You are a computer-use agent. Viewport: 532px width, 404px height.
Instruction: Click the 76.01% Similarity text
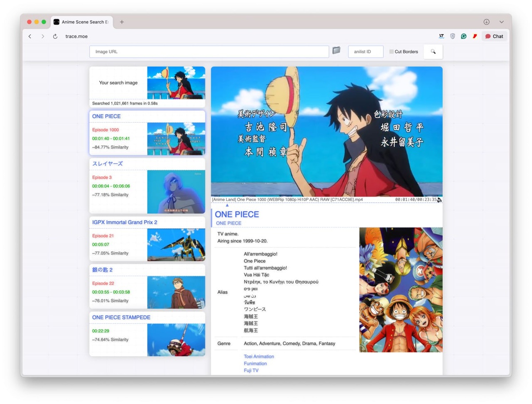pos(110,301)
